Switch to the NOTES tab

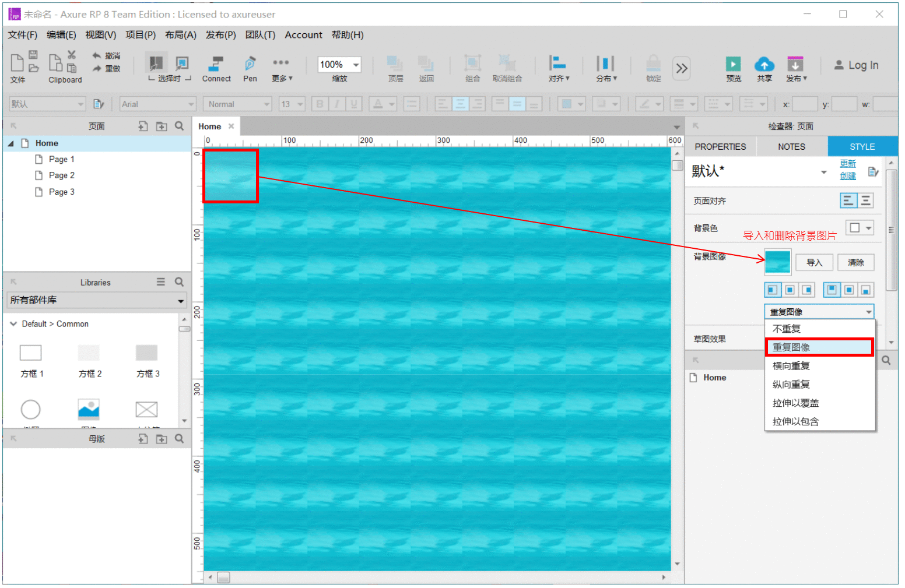(791, 147)
